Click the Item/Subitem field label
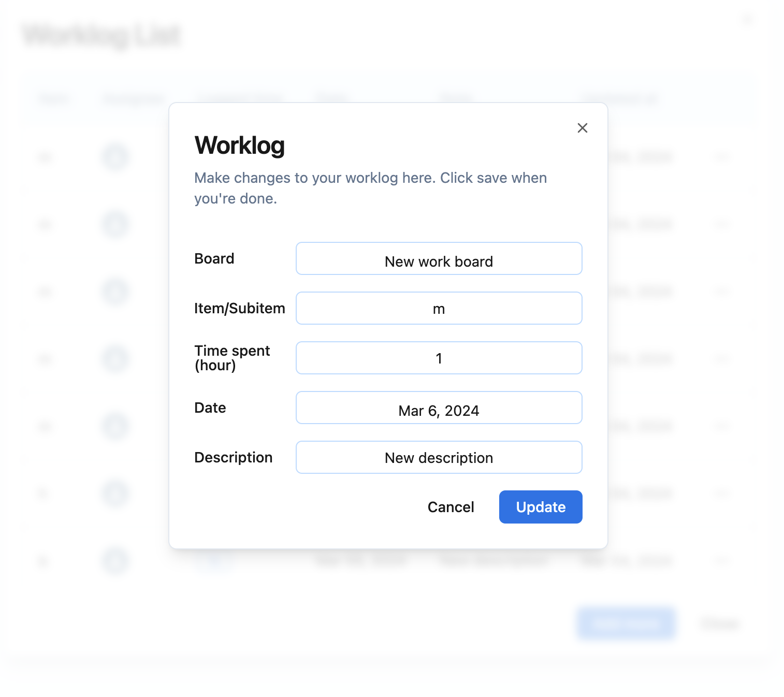 [x=239, y=308]
